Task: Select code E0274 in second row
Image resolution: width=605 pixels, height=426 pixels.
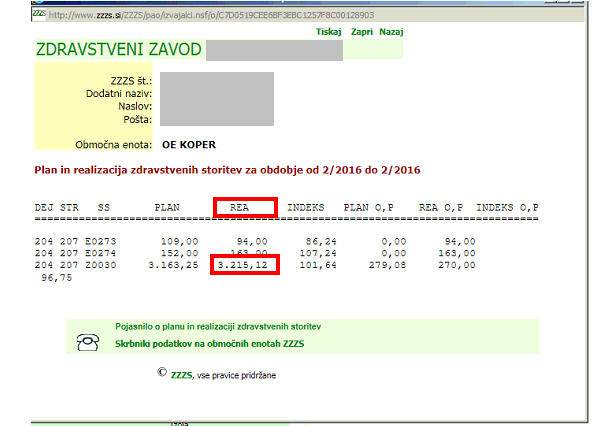Action: pyautogui.click(x=101, y=254)
